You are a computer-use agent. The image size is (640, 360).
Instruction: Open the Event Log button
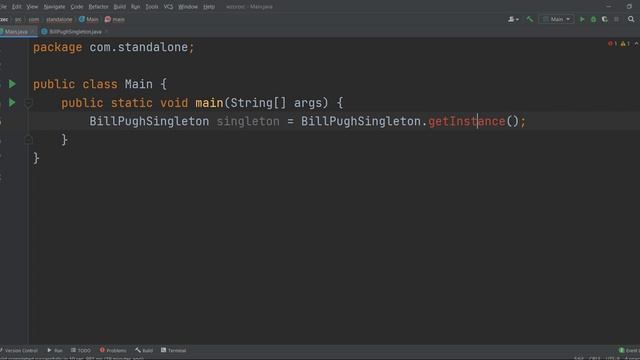point(629,350)
